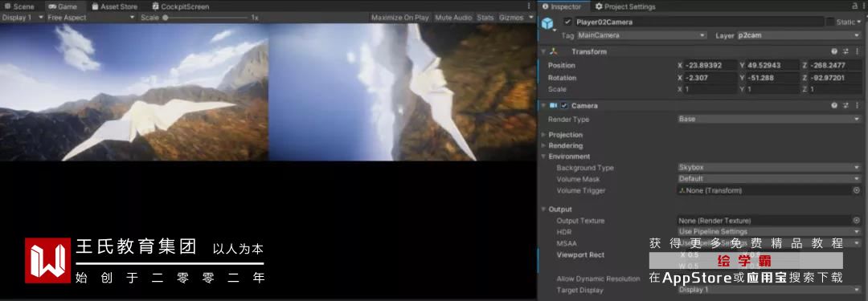Image resolution: width=868 pixels, height=301 pixels.
Task: Select the Game tab
Action: (63, 6)
